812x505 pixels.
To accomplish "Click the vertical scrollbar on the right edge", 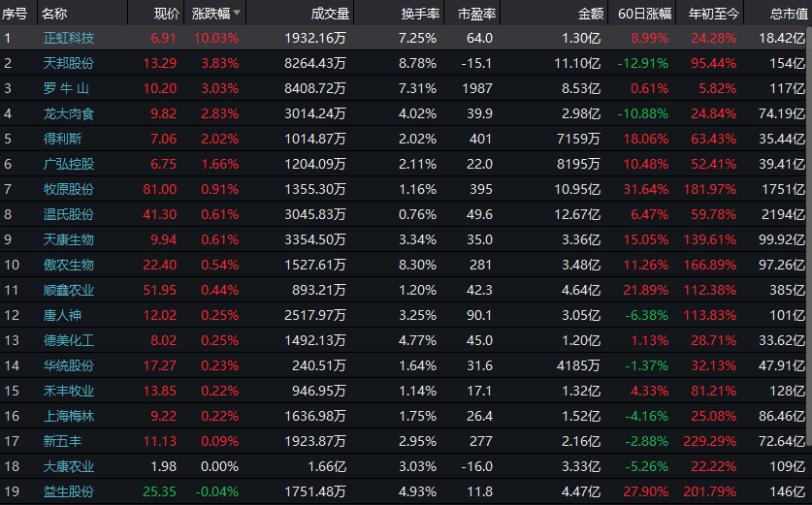I will (x=809, y=236).
